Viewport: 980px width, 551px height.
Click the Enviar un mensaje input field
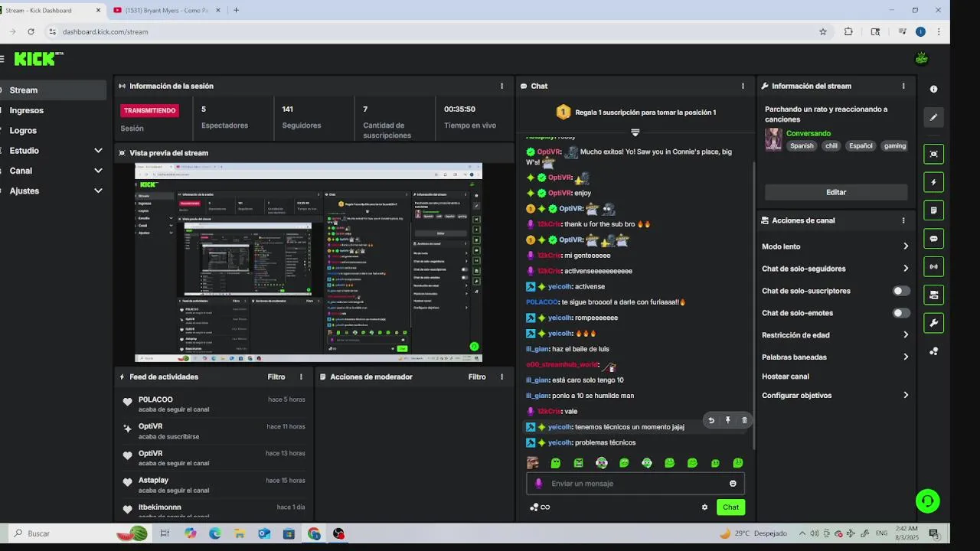point(635,484)
